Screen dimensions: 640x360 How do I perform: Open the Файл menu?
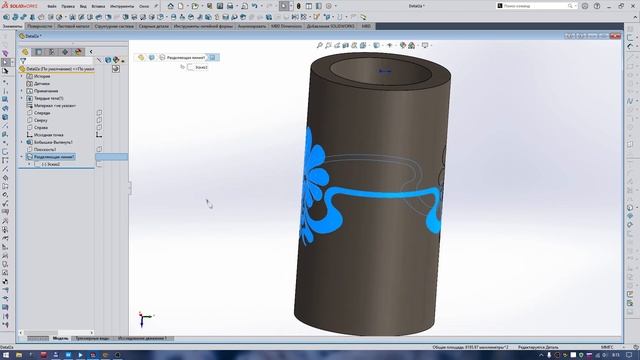coord(52,7)
